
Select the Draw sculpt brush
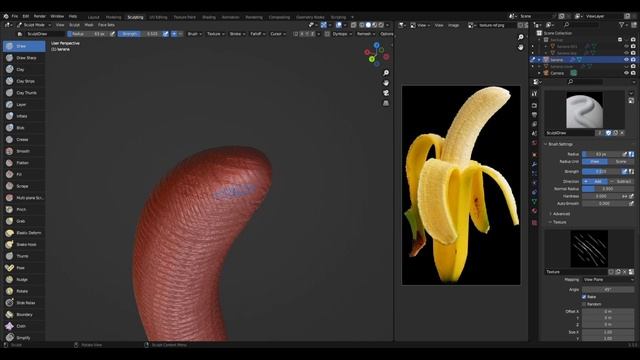tap(24, 46)
